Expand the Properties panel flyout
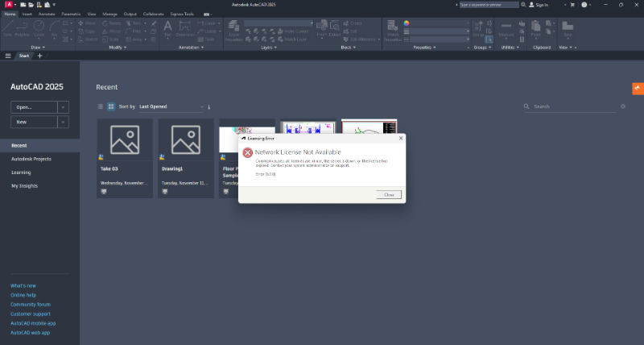Viewport: 644px width, 345px height. (425, 48)
